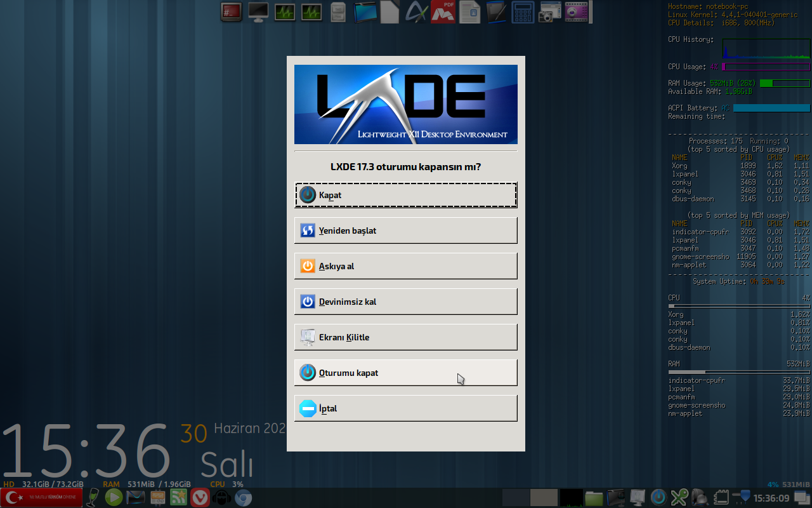Click the show desktop windows icon
Screen dimensions: 812x508
click(802, 498)
